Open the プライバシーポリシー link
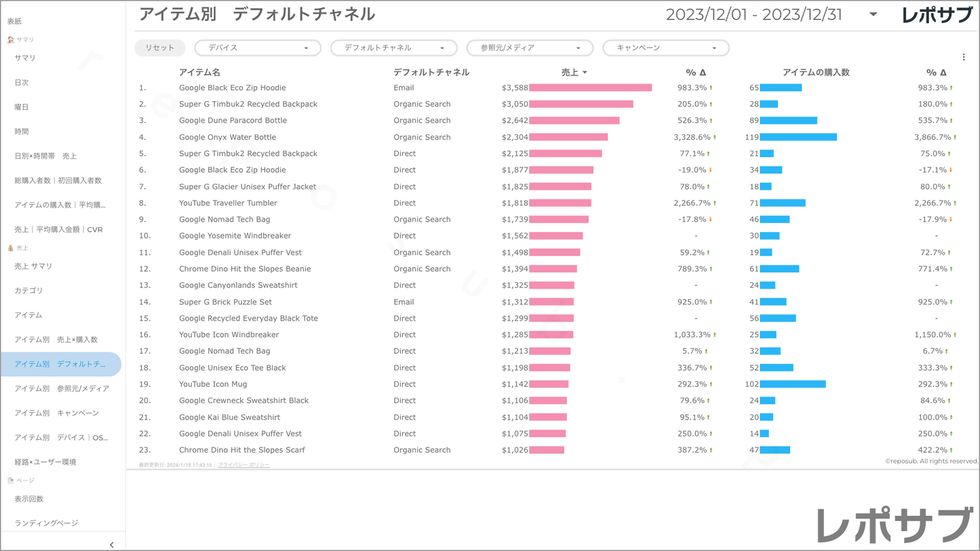This screenshot has height=551, width=980. point(243,465)
